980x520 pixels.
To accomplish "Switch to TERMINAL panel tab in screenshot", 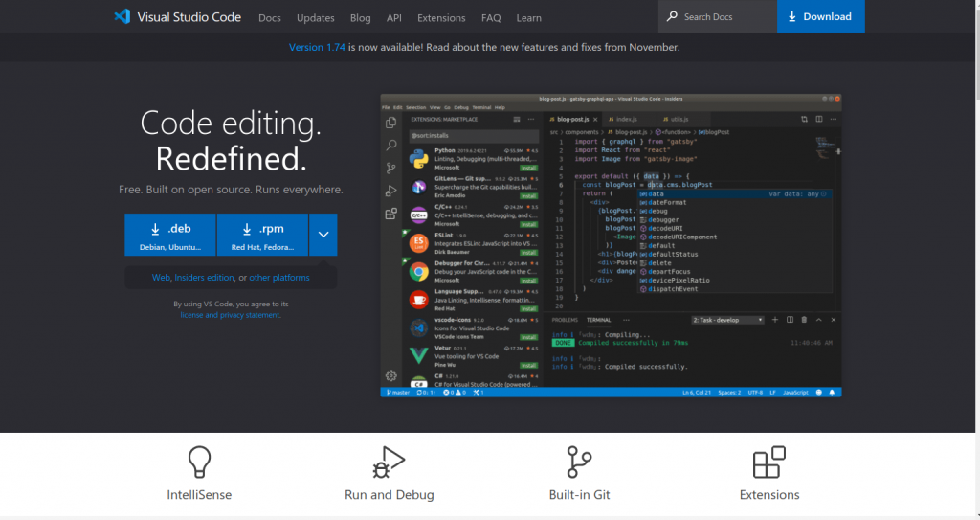I will pyautogui.click(x=598, y=320).
